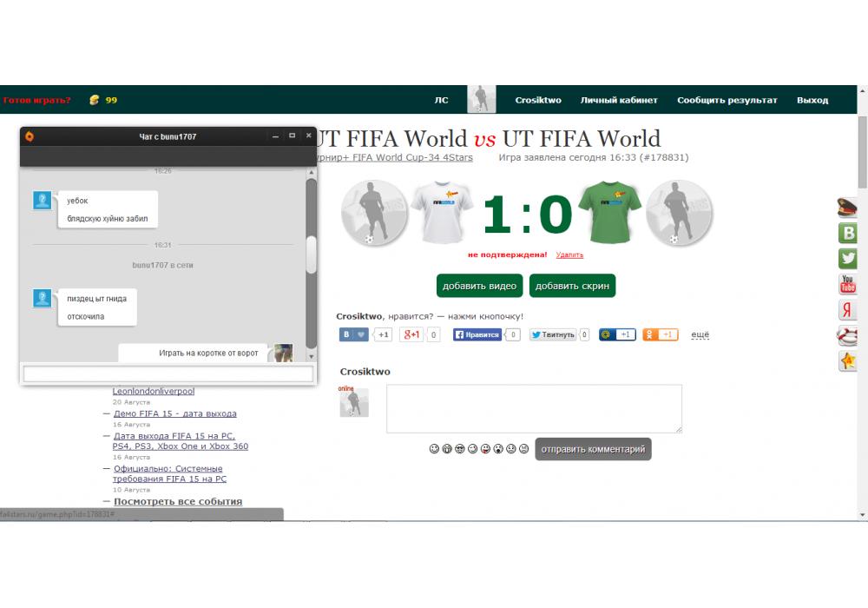Click the добавить скрин button
Image resolution: width=868 pixels, height=608 pixels.
coord(572,286)
